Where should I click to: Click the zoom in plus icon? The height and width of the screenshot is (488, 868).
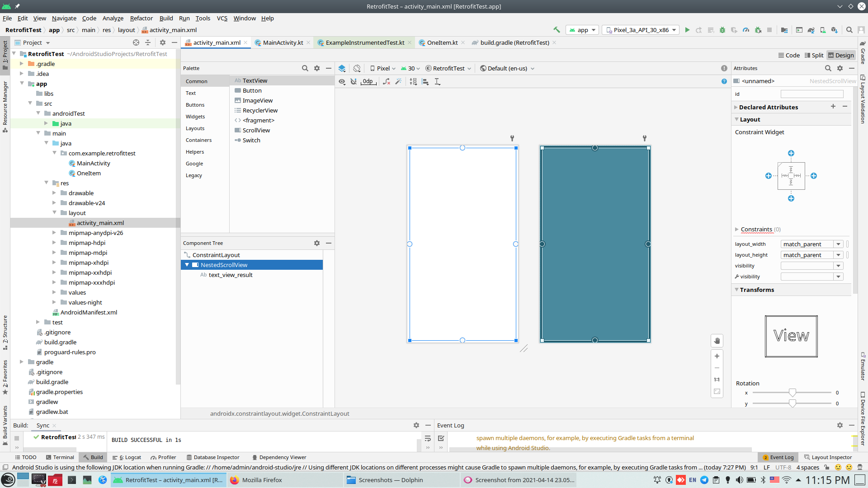coord(717,356)
